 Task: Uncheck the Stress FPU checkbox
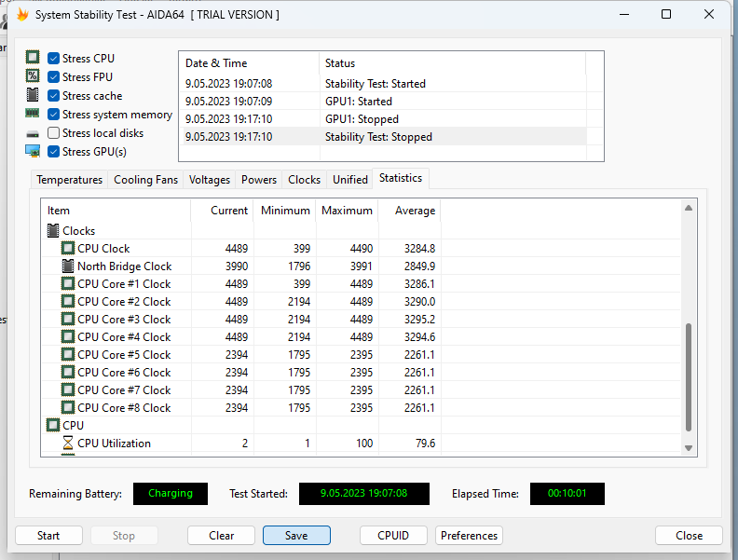coord(54,76)
